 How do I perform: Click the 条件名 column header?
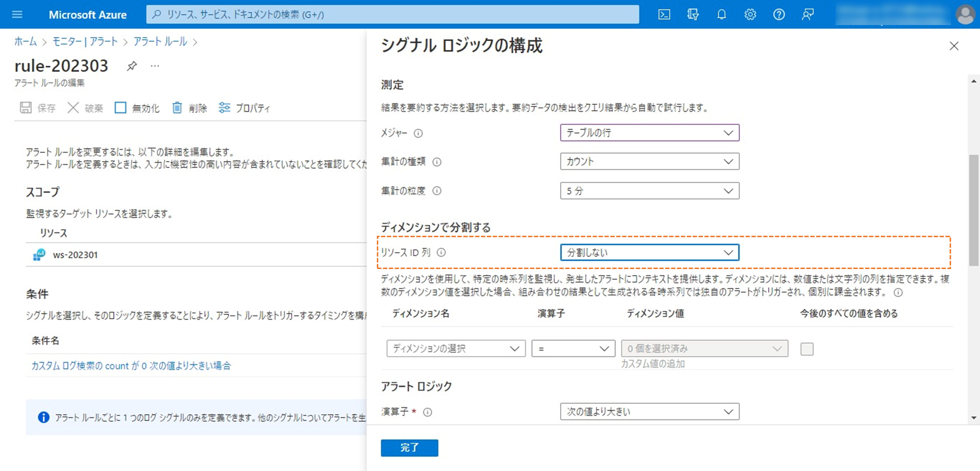[x=45, y=341]
